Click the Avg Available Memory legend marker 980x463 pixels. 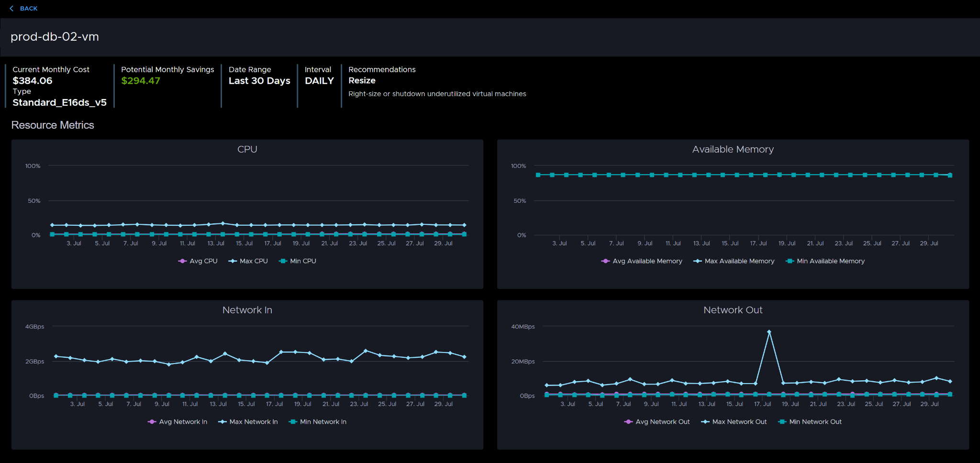605,261
